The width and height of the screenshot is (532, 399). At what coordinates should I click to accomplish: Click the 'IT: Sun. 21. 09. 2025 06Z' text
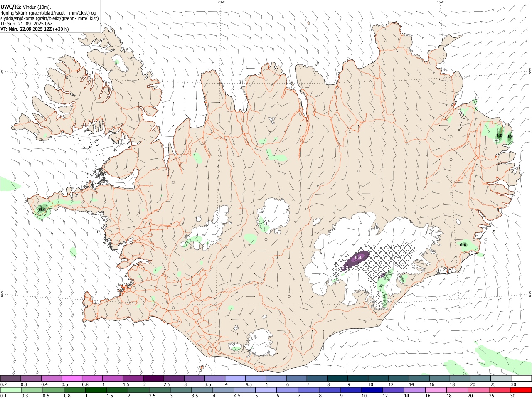26,24
